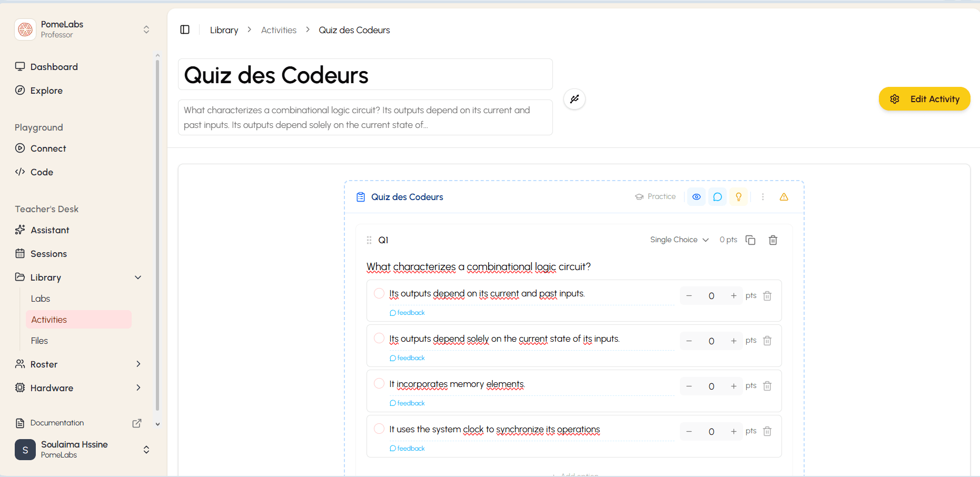Increase points for the first answer option
The image size is (980, 477).
[734, 296]
